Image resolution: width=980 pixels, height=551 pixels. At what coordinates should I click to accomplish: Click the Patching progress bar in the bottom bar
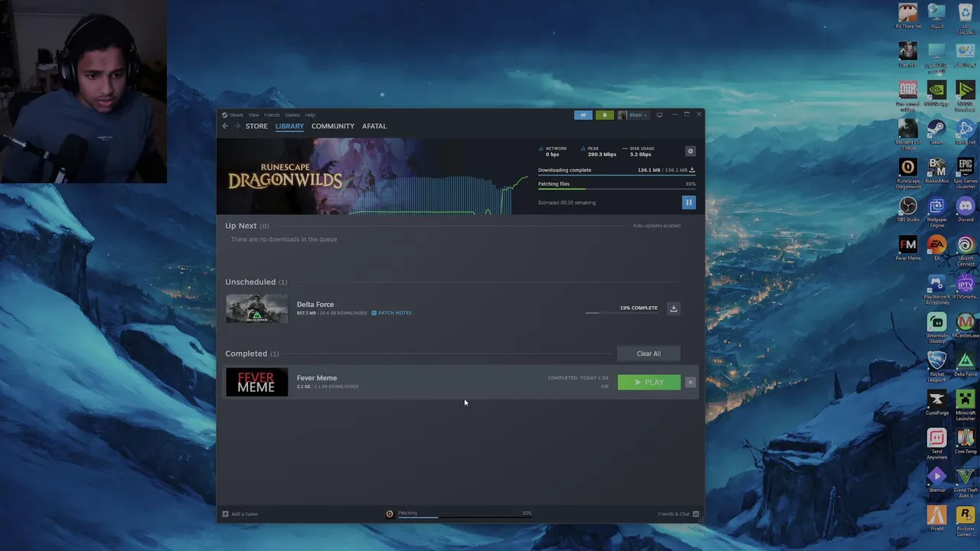tap(464, 517)
